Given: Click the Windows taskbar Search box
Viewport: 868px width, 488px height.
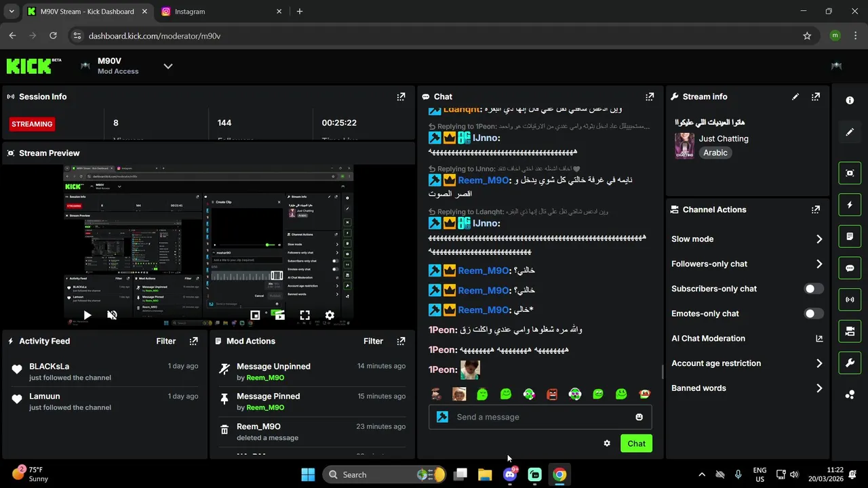Looking at the screenshot, I should (x=384, y=474).
